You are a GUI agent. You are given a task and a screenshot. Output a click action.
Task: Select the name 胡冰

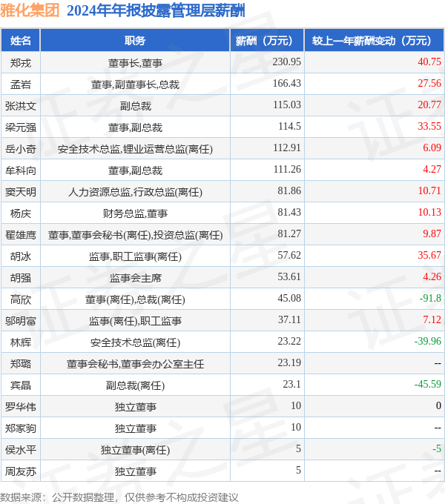coord(21,256)
